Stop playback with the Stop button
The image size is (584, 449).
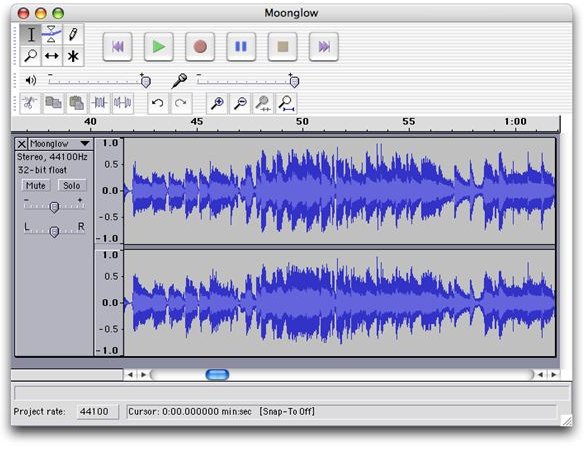(283, 47)
